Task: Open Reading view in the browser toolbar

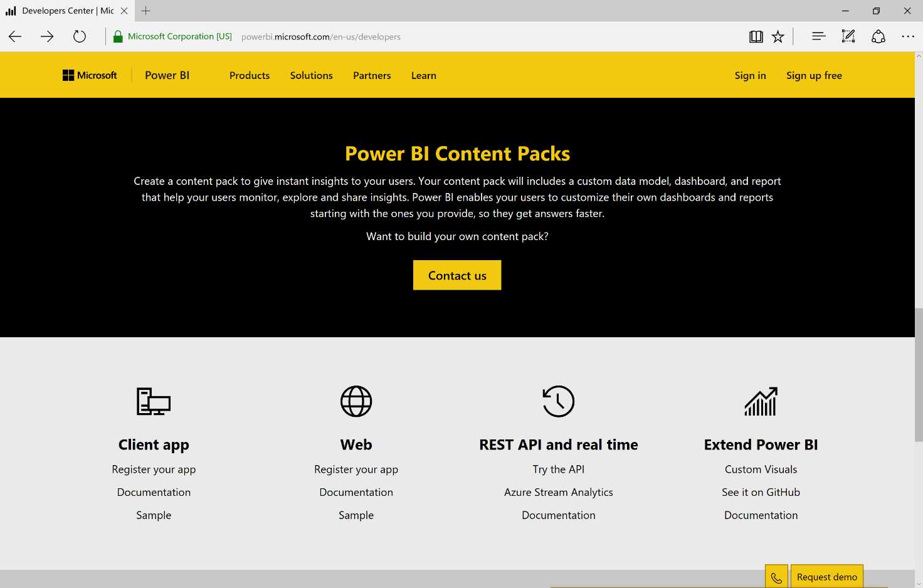Action: [x=756, y=36]
